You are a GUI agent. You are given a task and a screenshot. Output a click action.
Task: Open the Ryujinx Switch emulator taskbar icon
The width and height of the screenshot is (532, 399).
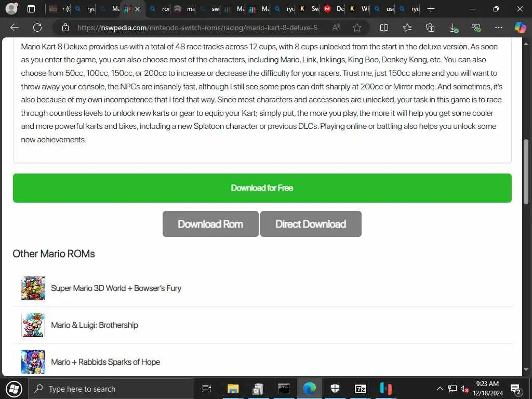(386, 389)
